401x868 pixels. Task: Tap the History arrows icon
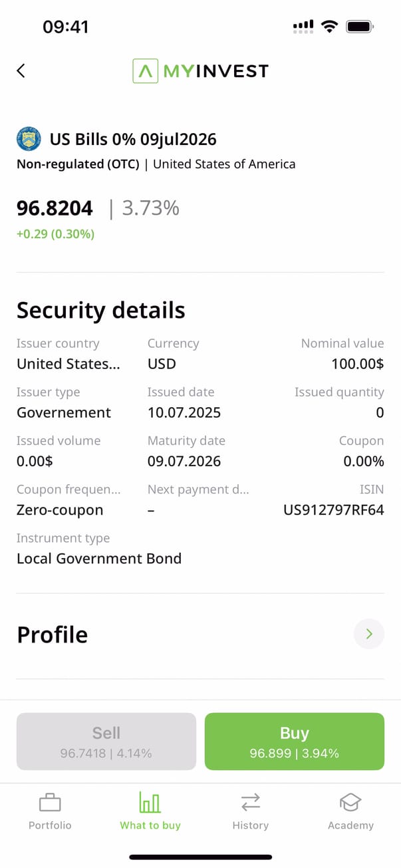[x=251, y=803]
